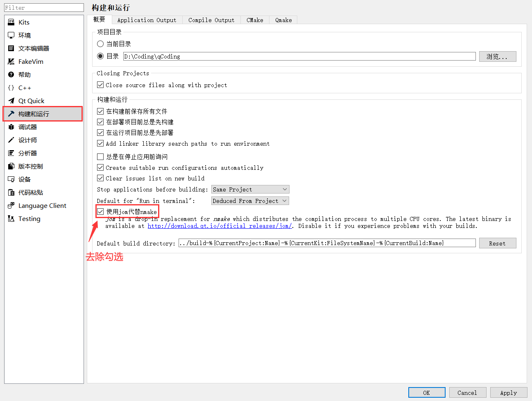Select the 目录 radio button

(x=100, y=56)
